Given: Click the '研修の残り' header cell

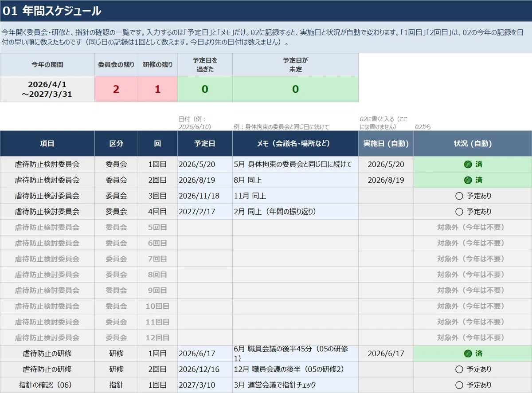Looking at the screenshot, I should (x=157, y=65).
